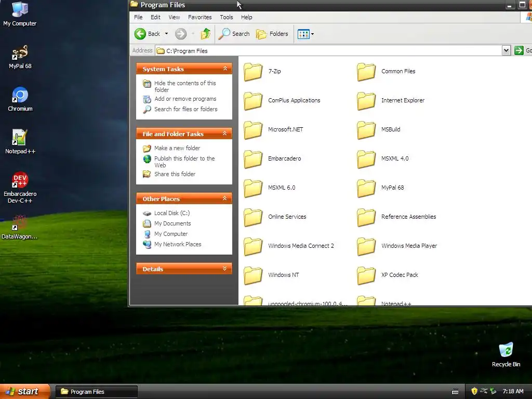Viewport: 532px width, 399px height.
Task: Open the 7-Zip folder
Action: pos(262,72)
